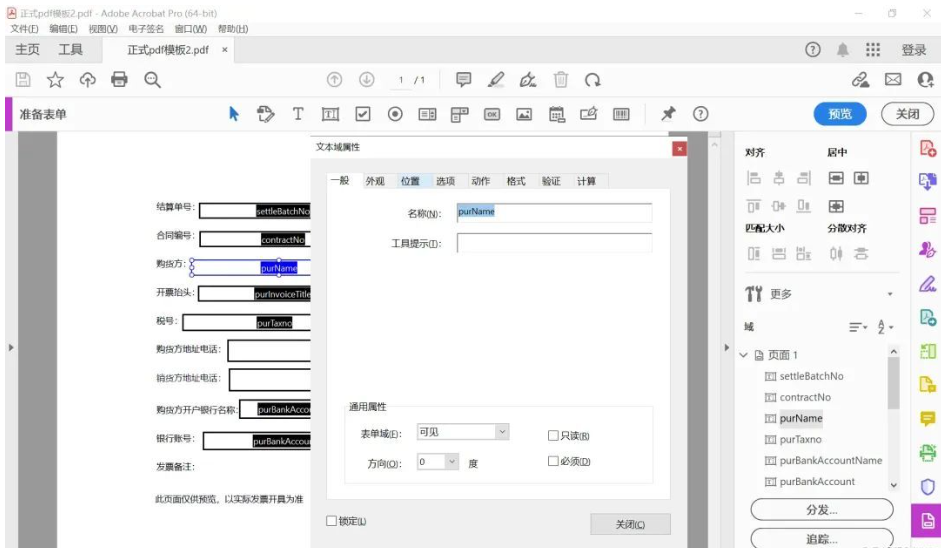Choose the edit text and images tool
This screenshot has height=548, width=941.
click(x=265, y=113)
